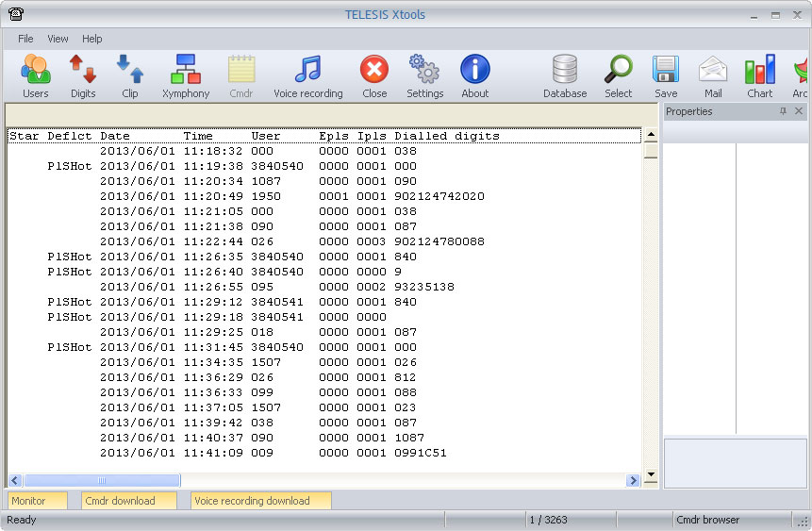Select Voice recording download tab
This screenshot has width=812, height=531.
pyautogui.click(x=260, y=501)
